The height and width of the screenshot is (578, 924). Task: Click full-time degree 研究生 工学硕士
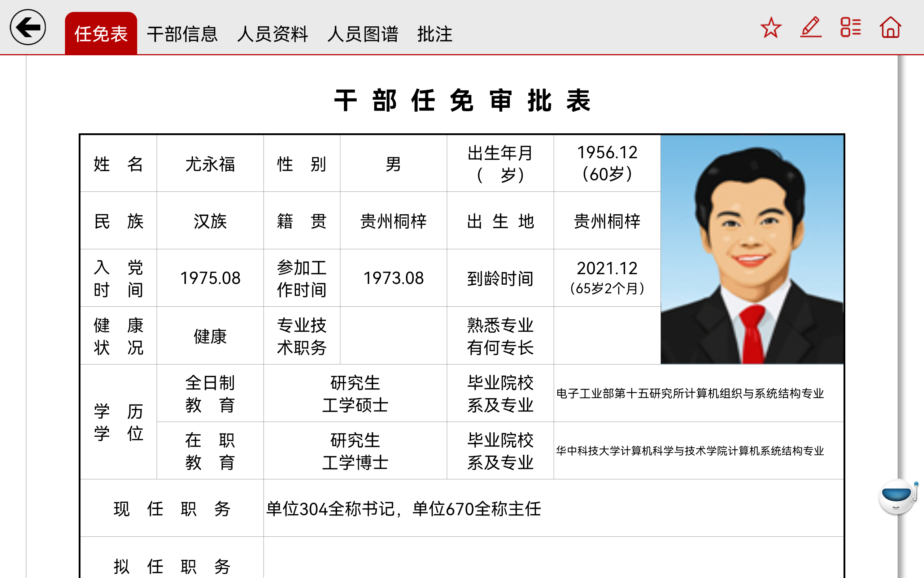click(355, 394)
